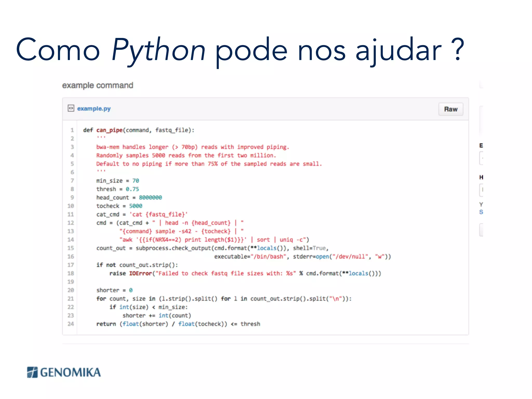Click the 'bwa-mem handles longer' docstring line

(192, 147)
